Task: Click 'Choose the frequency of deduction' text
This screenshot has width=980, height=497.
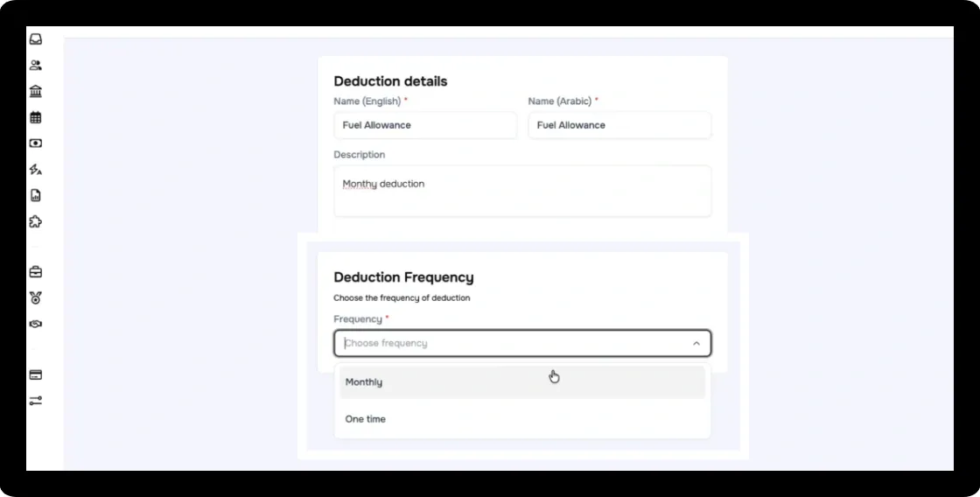Action: (x=402, y=298)
